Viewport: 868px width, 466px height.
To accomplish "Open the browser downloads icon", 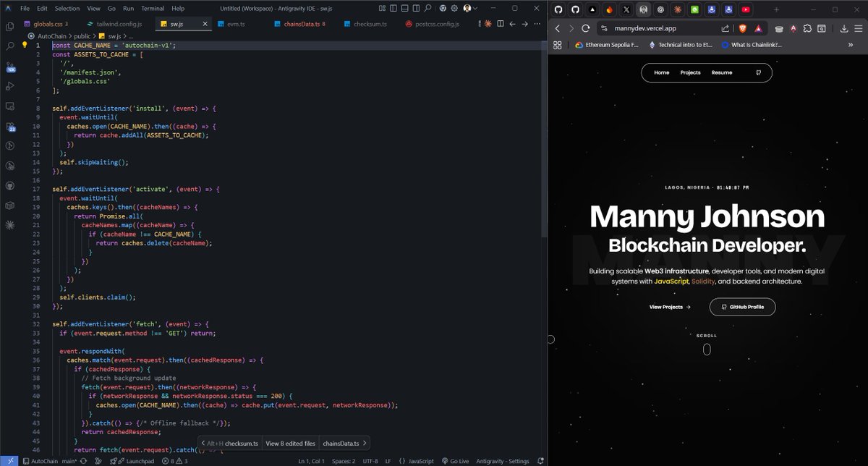I will (x=843, y=28).
